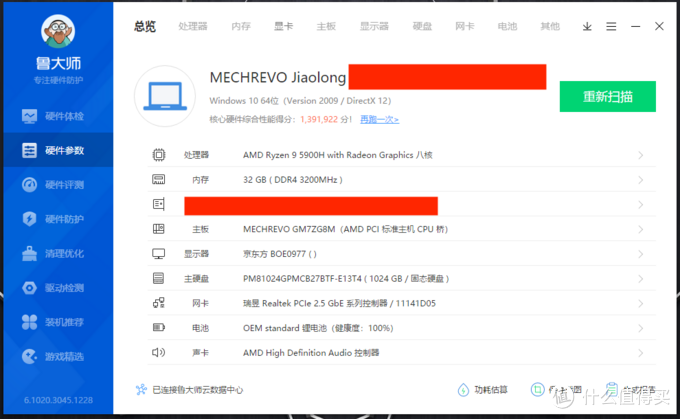Click the 32 GB DDR4 3200MHz text

tap(293, 180)
